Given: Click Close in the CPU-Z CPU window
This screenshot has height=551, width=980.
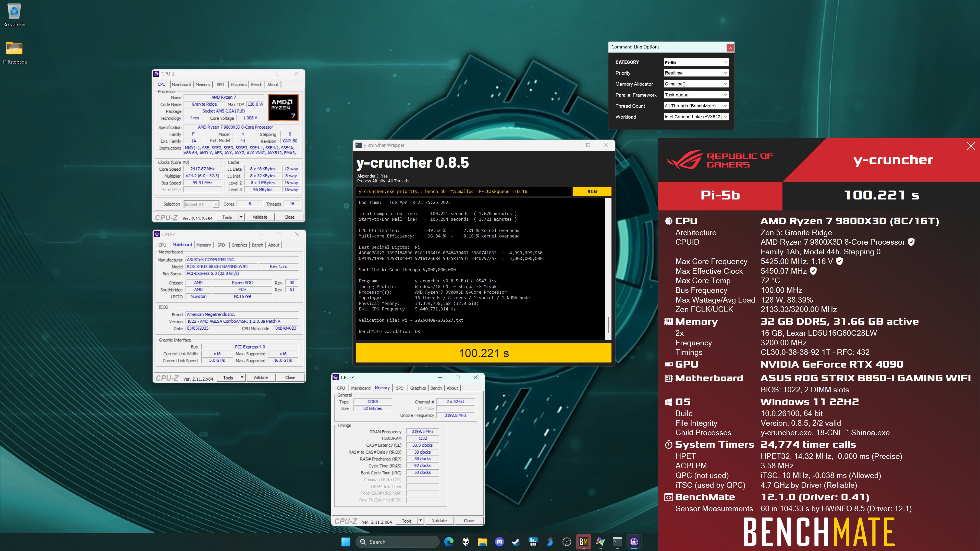Looking at the screenshot, I should pyautogui.click(x=289, y=217).
